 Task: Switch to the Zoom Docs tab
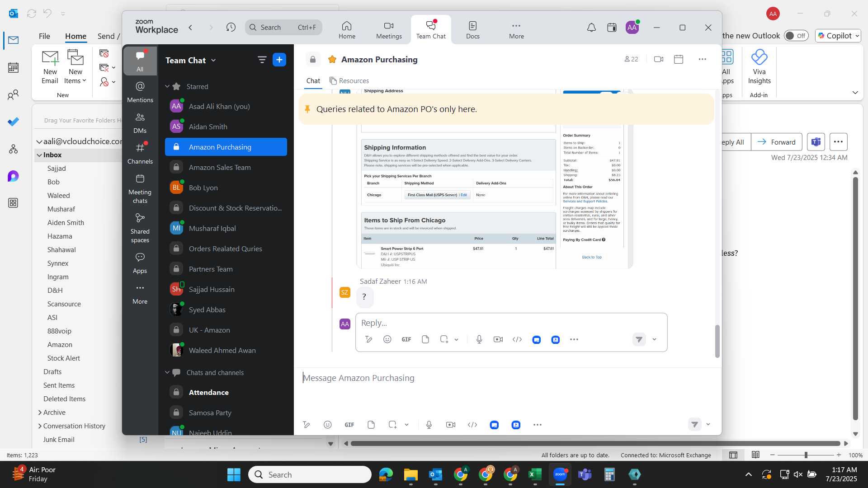[473, 30]
